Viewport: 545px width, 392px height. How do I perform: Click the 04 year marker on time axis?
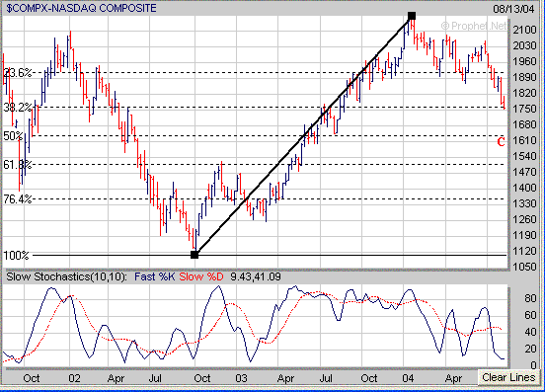409,378
